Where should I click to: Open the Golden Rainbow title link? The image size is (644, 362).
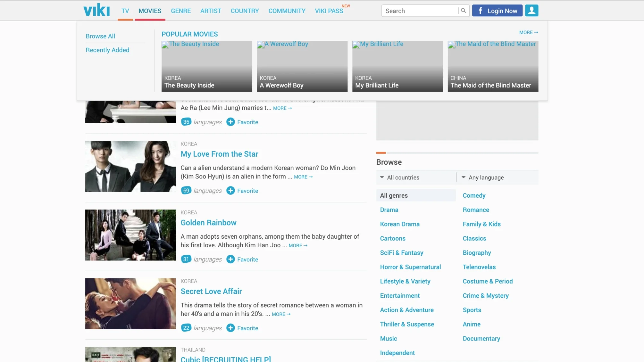pyautogui.click(x=208, y=223)
